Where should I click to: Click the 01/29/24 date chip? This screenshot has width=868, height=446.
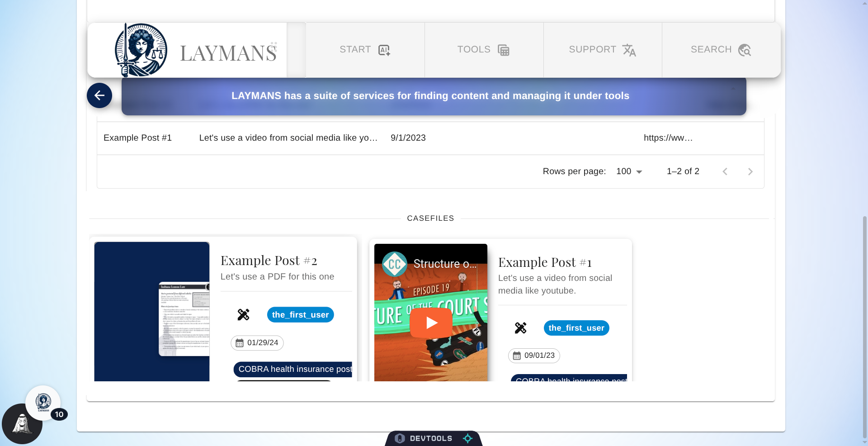[x=257, y=343]
